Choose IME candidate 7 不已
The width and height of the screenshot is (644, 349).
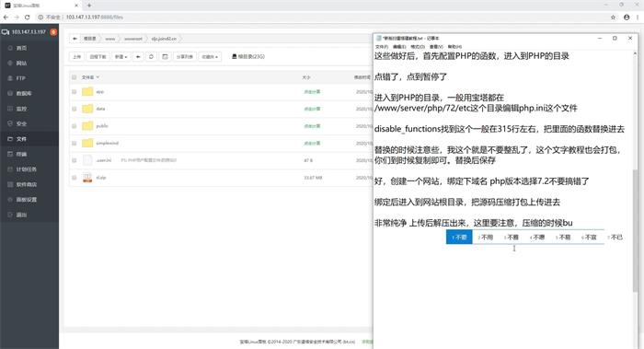pyautogui.click(x=615, y=237)
